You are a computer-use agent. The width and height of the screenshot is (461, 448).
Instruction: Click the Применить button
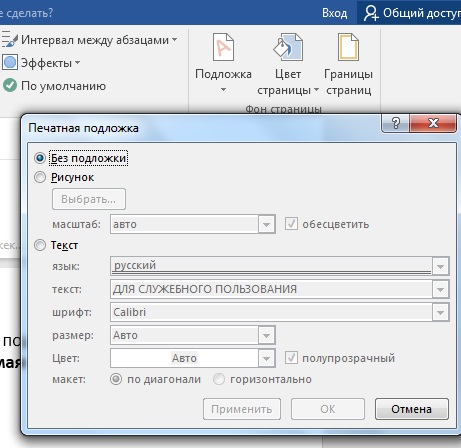coord(242,409)
